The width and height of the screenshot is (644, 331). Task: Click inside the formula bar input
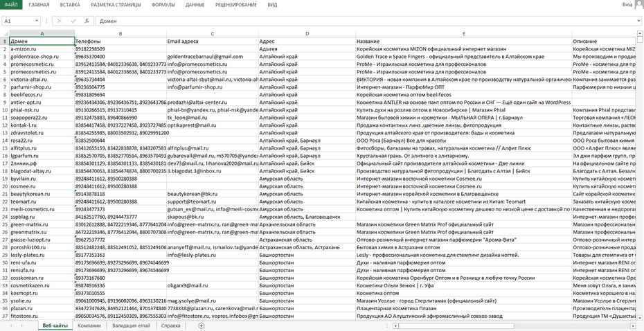pyautogui.click(x=346, y=21)
